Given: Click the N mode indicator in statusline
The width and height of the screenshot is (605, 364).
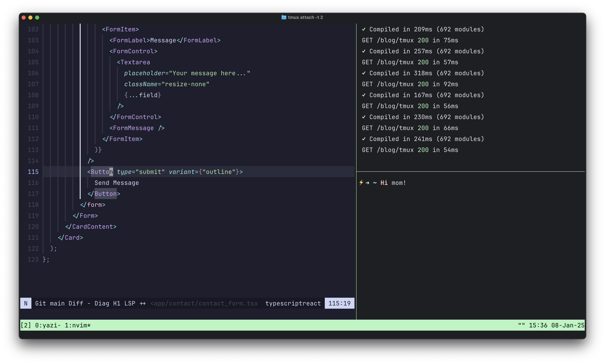Looking at the screenshot, I should (26, 303).
